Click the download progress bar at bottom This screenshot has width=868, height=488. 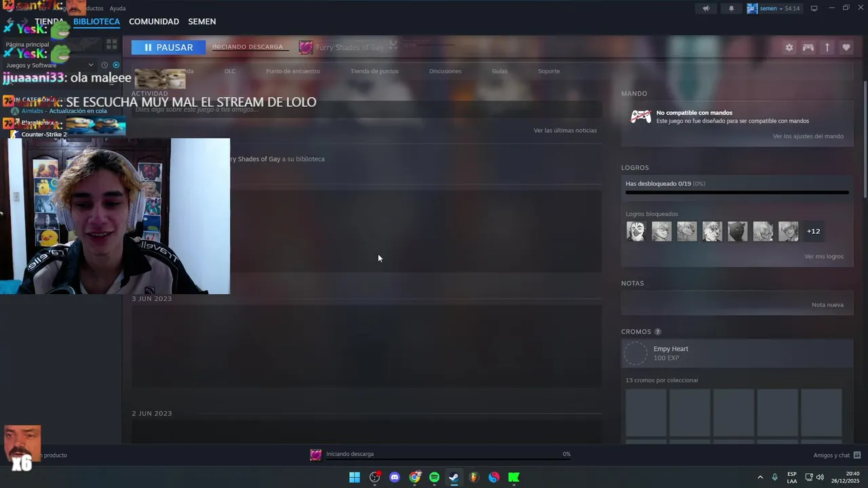tap(448, 460)
